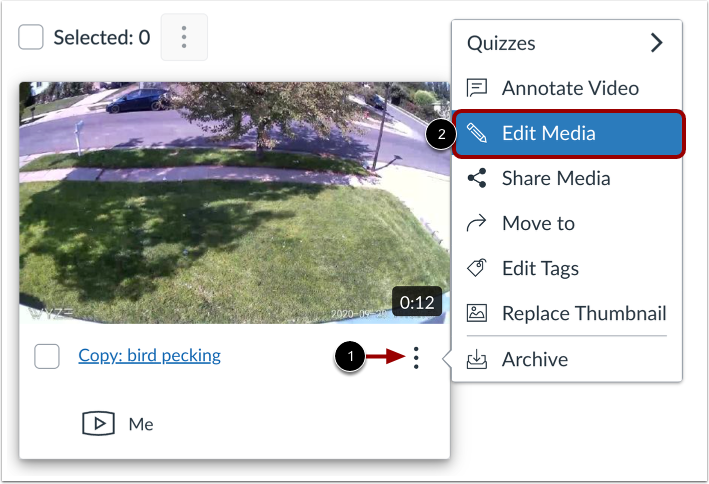The image size is (709, 484).
Task: Open the bulk actions three-dot menu
Action: tap(184, 37)
